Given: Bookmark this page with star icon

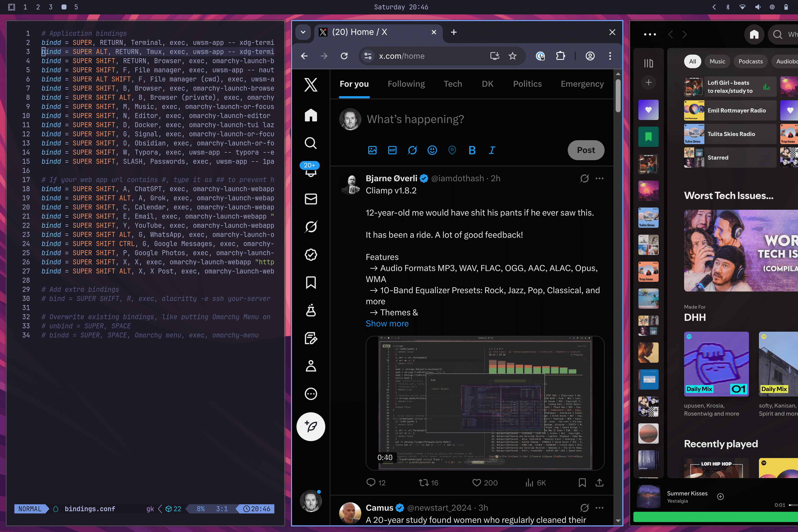Looking at the screenshot, I should (512, 56).
